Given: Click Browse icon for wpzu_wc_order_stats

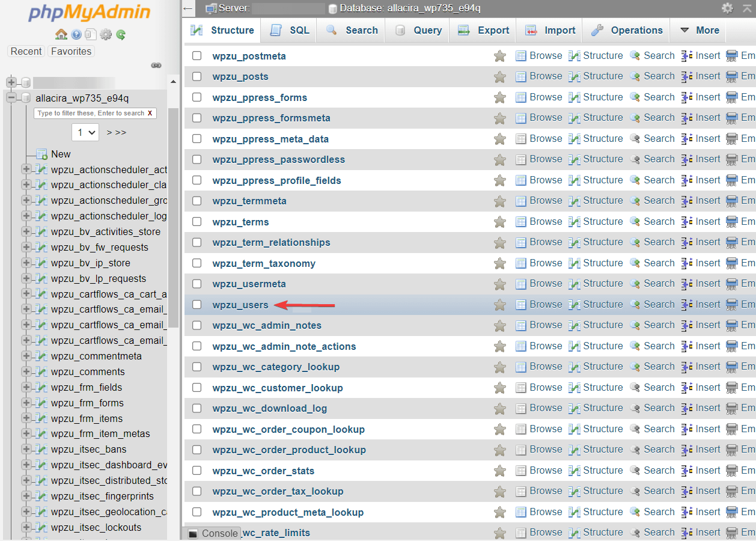Looking at the screenshot, I should coord(521,471).
